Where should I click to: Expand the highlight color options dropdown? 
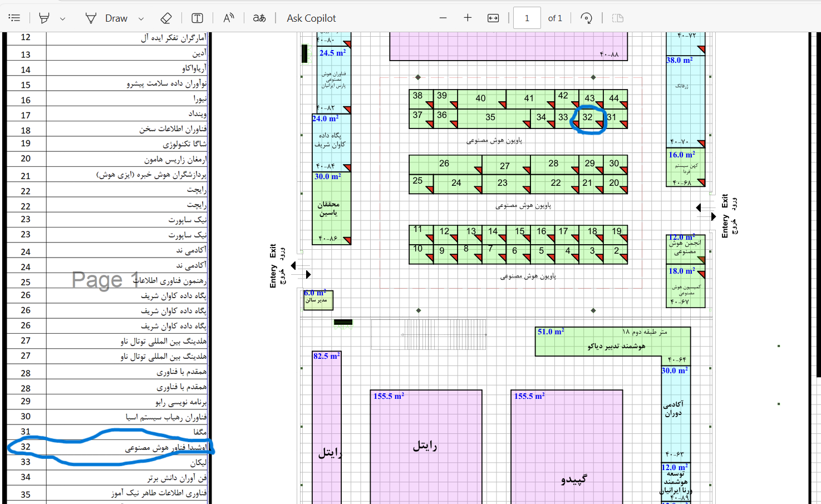[x=63, y=18]
